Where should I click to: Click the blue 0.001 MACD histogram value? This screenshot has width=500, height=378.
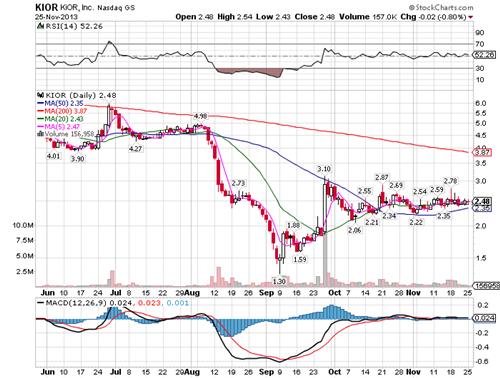178,303
